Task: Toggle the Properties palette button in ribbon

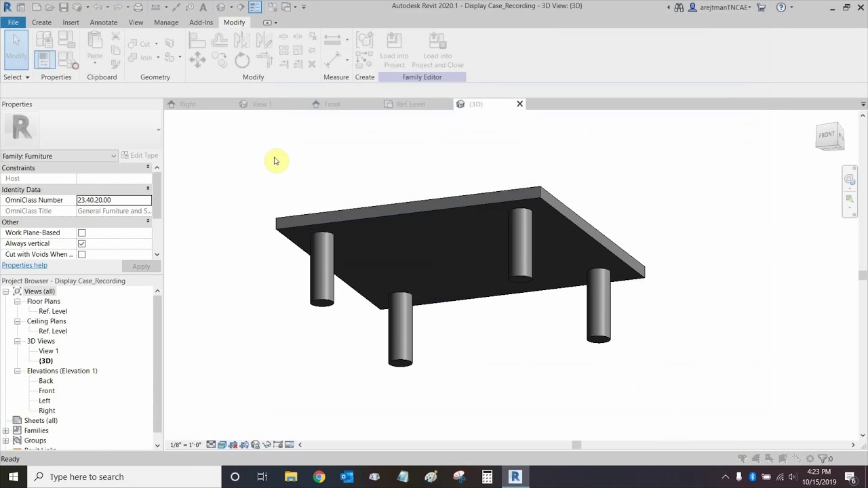Action: click(x=44, y=60)
